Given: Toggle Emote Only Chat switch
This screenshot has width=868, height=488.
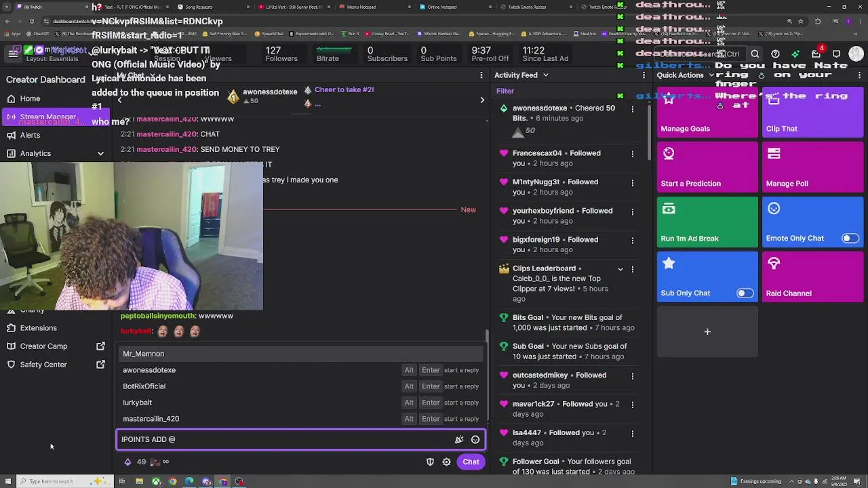Looking at the screenshot, I should click(x=850, y=239).
